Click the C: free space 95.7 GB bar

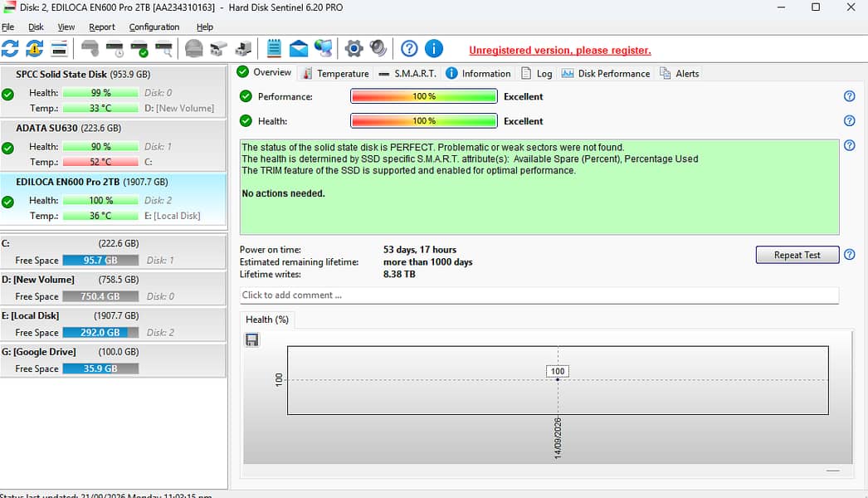[x=100, y=261]
